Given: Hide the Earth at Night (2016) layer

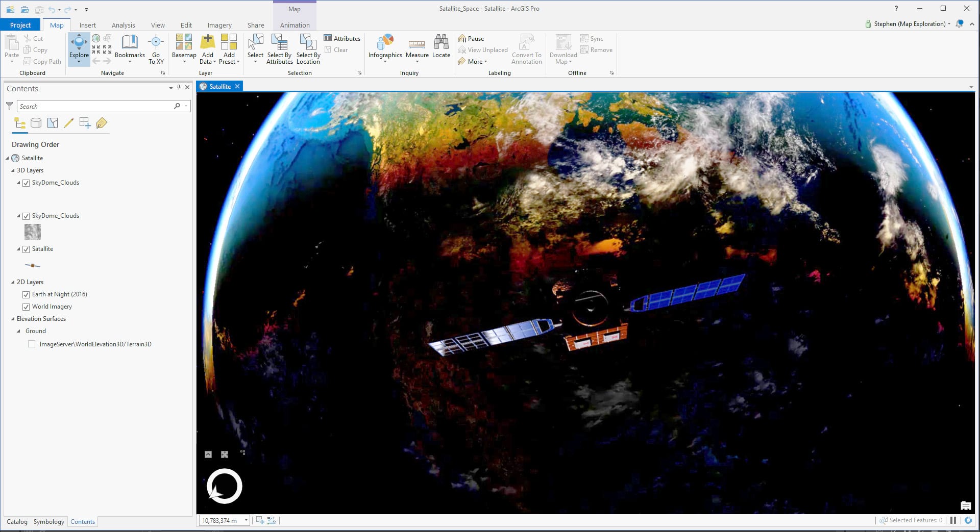Looking at the screenshot, I should (26, 295).
